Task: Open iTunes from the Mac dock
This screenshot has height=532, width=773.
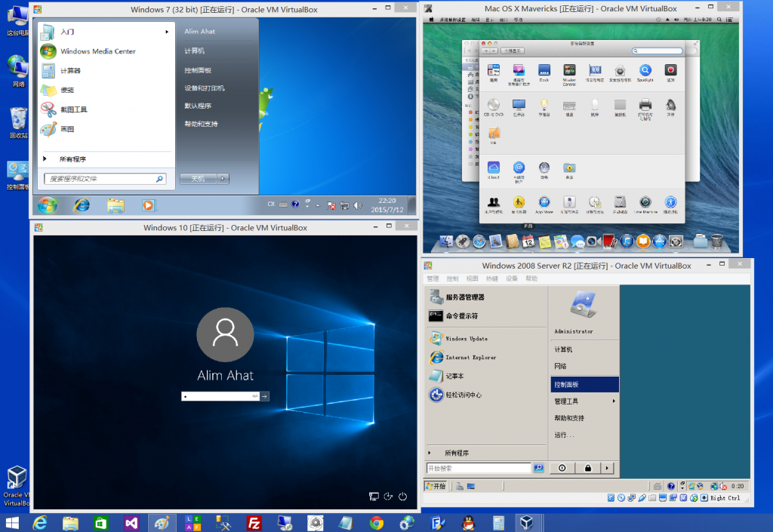Action: point(627,241)
